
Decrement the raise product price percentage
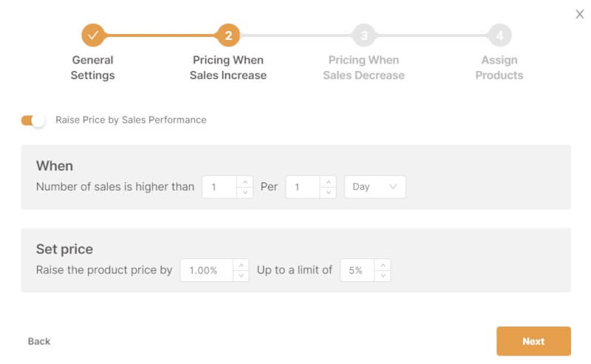click(240, 275)
